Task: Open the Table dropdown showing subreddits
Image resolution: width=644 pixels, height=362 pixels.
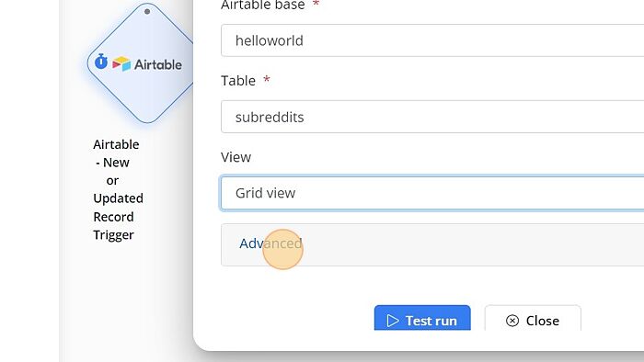Action: tap(432, 117)
